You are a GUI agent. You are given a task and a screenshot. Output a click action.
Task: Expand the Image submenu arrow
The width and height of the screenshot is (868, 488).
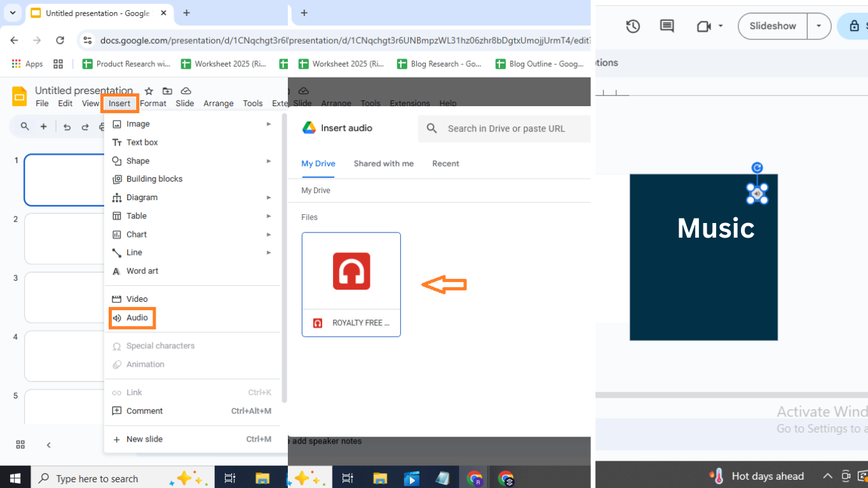pos(269,124)
